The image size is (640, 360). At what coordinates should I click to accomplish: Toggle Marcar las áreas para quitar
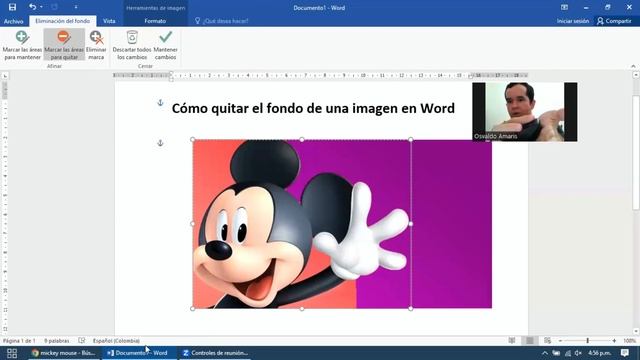click(x=64, y=45)
